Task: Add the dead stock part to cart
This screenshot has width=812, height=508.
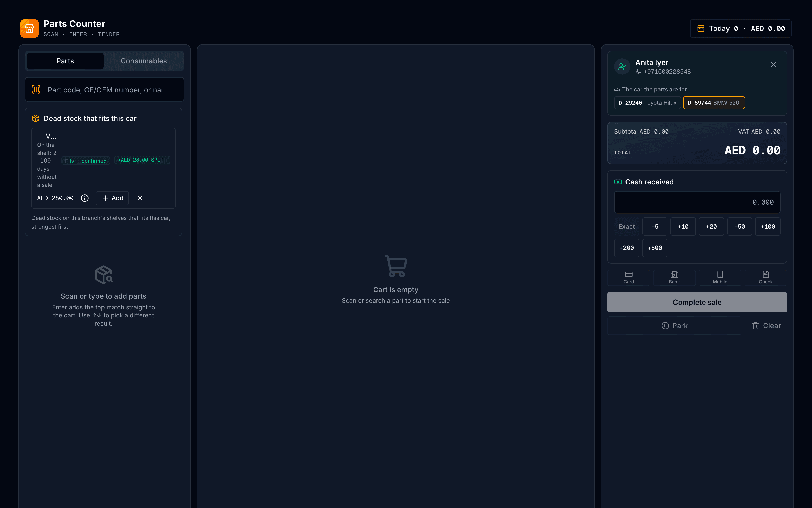Action: coord(112,198)
